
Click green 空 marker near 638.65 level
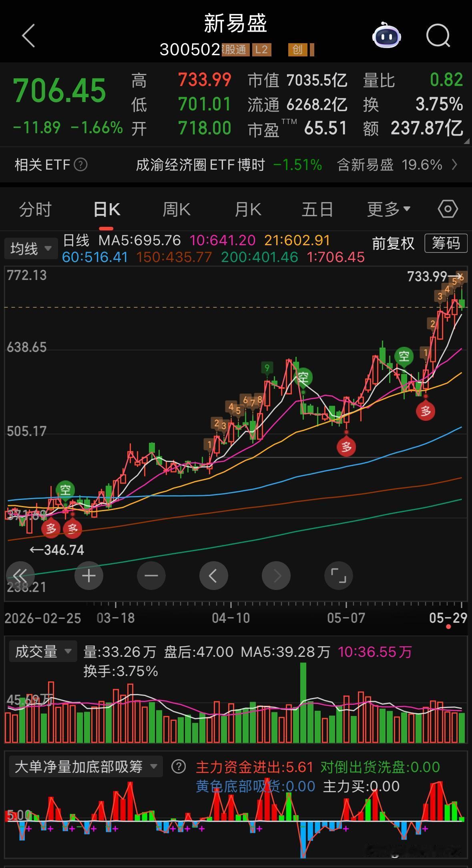[x=404, y=356]
